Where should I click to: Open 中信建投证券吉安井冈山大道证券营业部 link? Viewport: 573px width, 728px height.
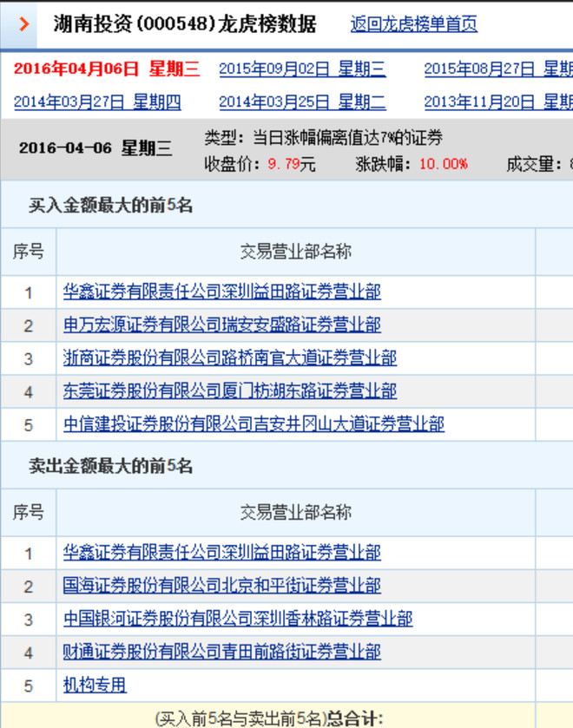[x=254, y=424]
